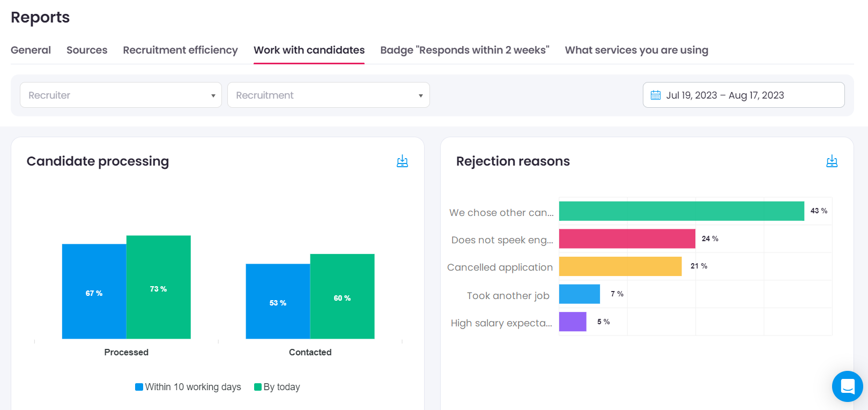Switch to the Sources tab
This screenshot has width=868, height=410.
pyautogui.click(x=87, y=50)
